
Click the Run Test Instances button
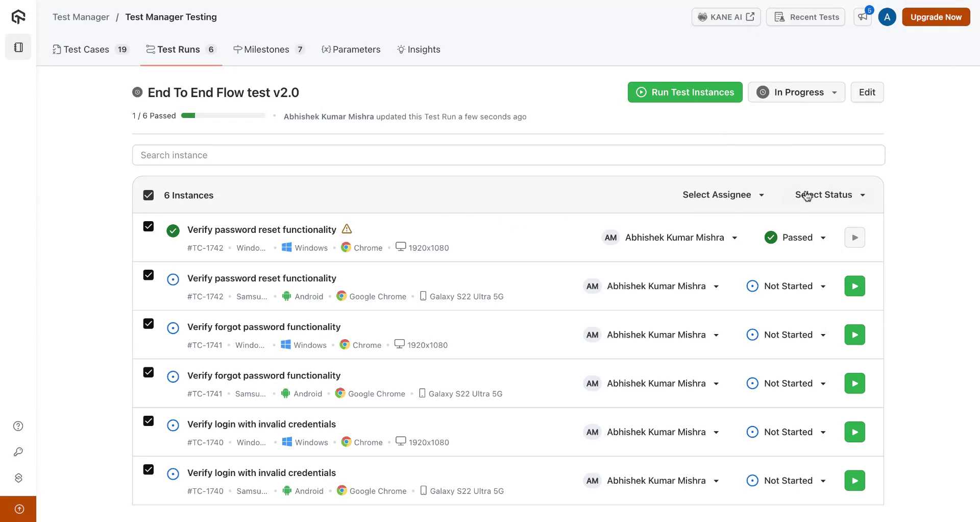point(685,92)
